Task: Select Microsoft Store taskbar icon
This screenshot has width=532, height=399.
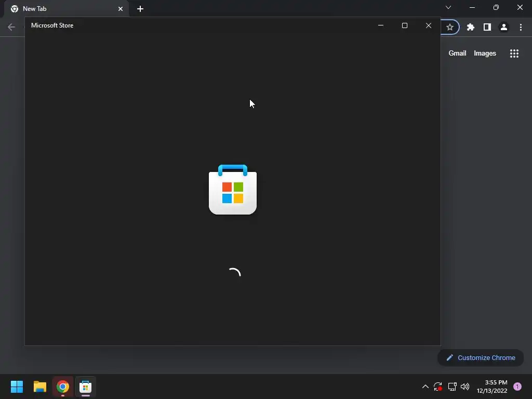Action: click(x=86, y=387)
